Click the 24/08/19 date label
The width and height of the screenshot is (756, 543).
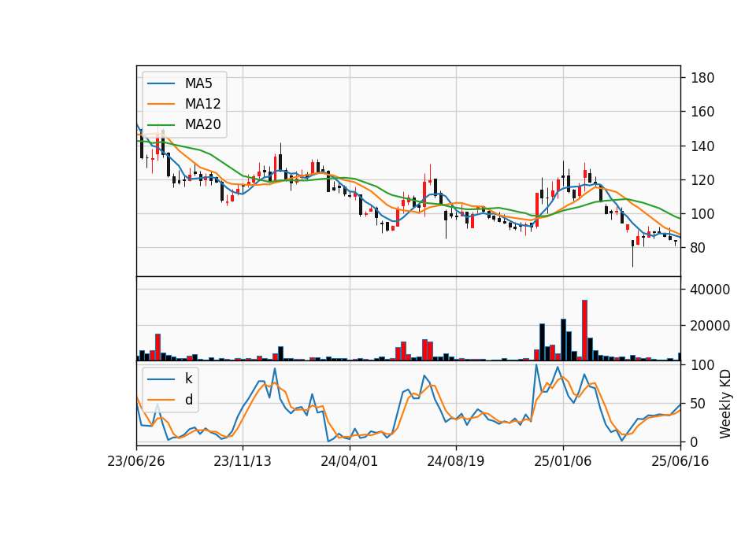[456, 461]
